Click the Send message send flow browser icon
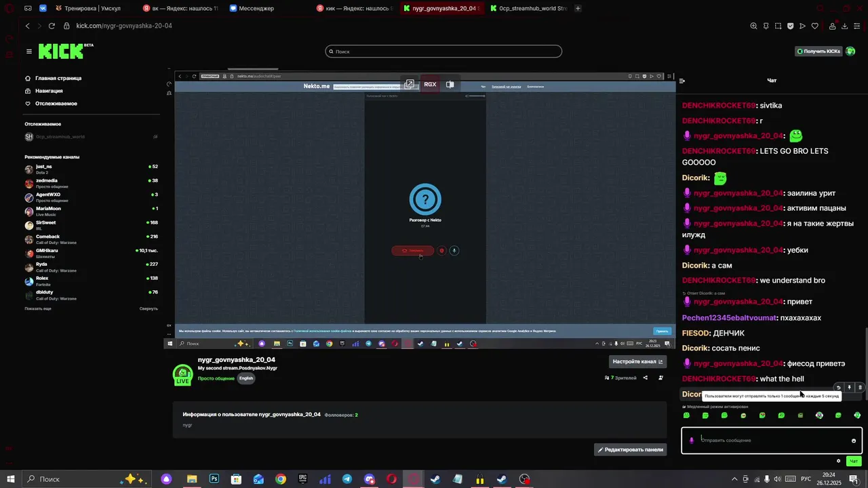 [x=802, y=26]
